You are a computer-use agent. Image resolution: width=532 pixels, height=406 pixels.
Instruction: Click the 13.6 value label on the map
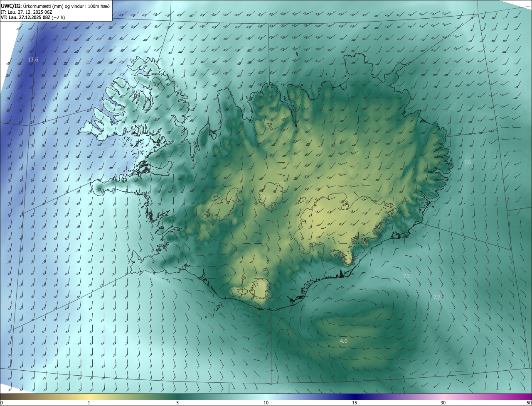click(x=33, y=60)
